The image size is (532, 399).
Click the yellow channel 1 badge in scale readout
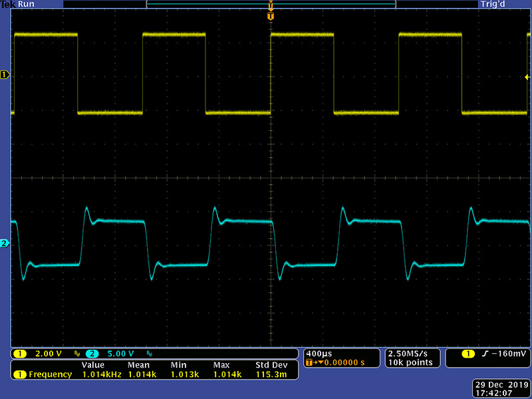20,353
